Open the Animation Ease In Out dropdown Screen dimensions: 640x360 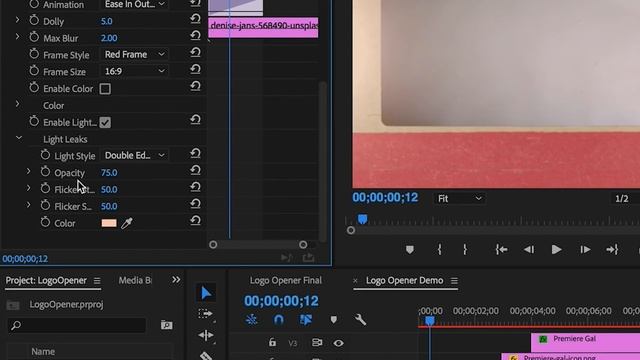(x=134, y=4)
